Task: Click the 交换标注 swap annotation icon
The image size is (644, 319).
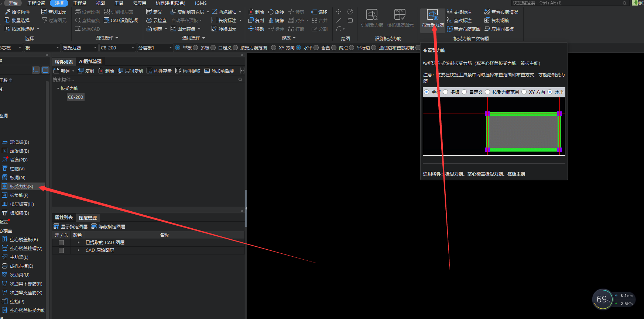Action: (449, 12)
